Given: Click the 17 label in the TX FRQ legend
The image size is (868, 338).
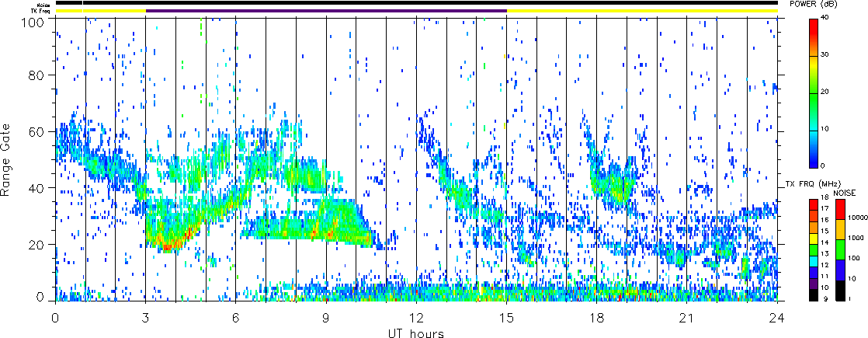Looking at the screenshot, I should tap(826, 209).
